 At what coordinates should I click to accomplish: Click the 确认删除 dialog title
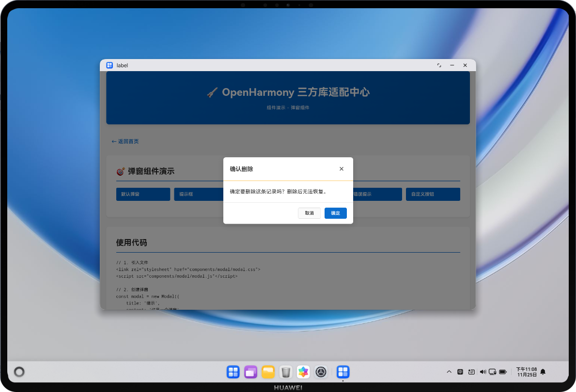coord(241,169)
